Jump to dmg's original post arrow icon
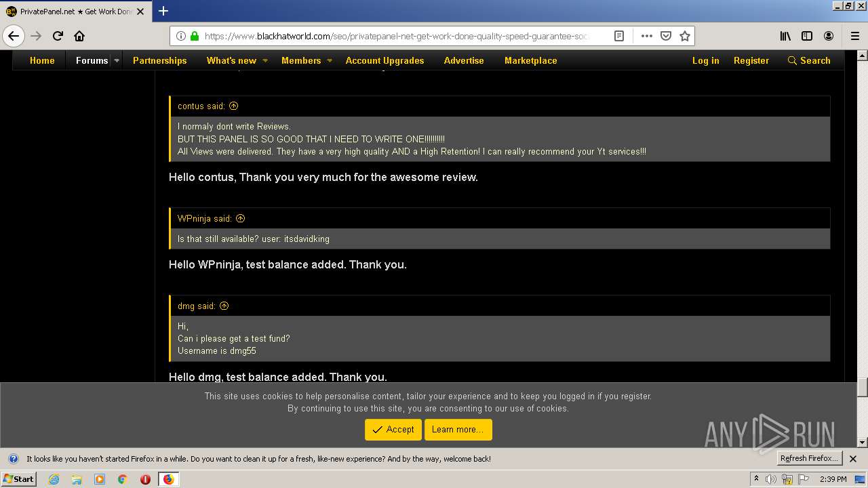This screenshot has width=868, height=488. (x=224, y=306)
